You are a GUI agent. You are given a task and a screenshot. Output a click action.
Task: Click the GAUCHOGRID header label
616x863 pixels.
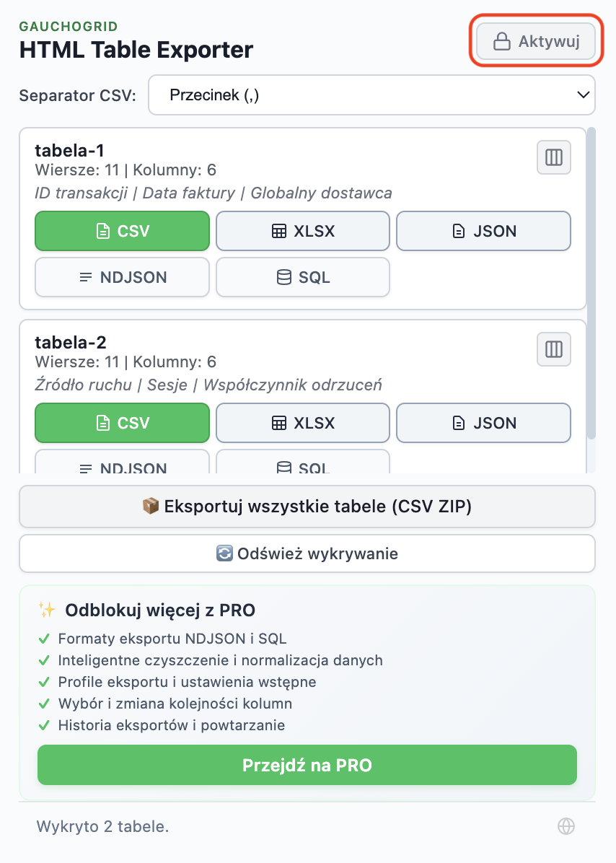68,26
